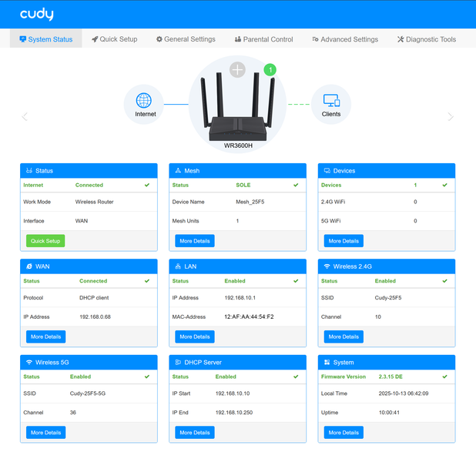Click the Wireless 2.4G SSID Cudy-25F5

tap(388, 297)
